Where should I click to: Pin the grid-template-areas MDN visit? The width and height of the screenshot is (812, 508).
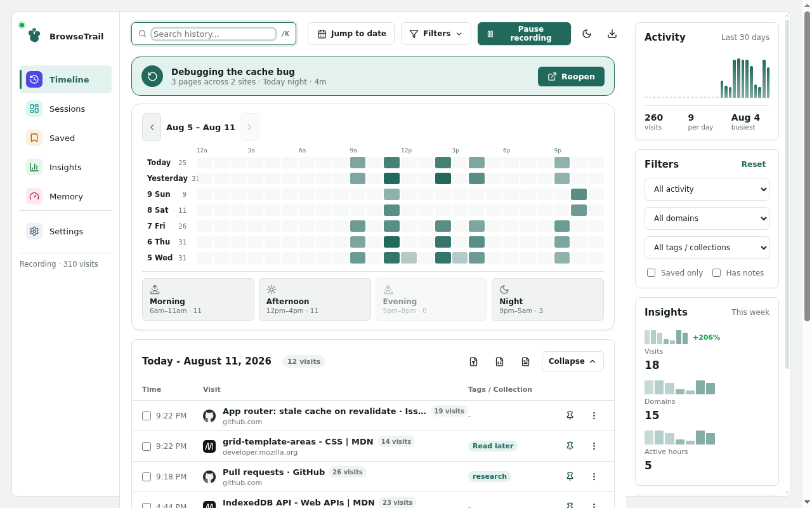(x=570, y=446)
